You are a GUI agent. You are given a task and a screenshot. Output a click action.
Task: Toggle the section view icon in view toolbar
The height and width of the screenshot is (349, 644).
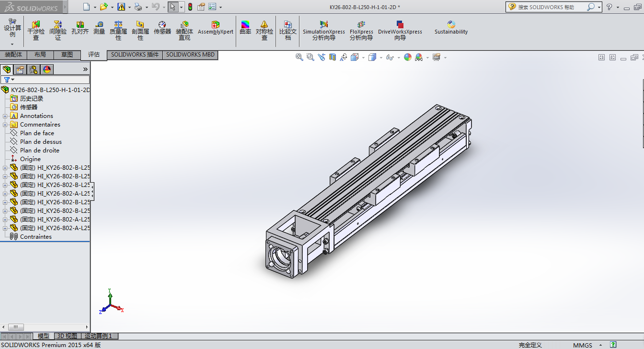333,57
